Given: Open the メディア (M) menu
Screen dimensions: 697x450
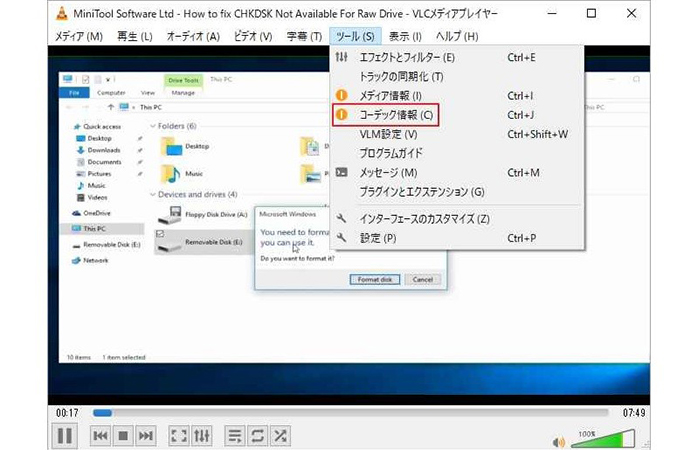Looking at the screenshot, I should [x=79, y=36].
